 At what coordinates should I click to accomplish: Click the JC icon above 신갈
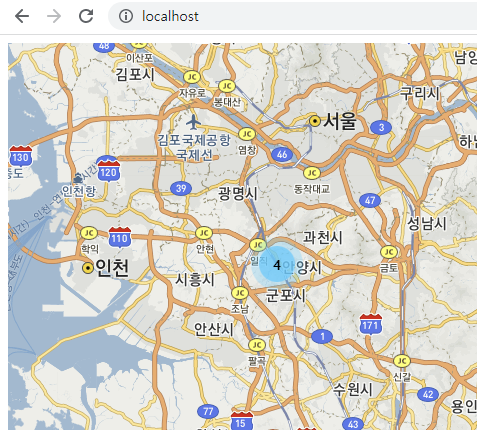pyautogui.click(x=402, y=361)
